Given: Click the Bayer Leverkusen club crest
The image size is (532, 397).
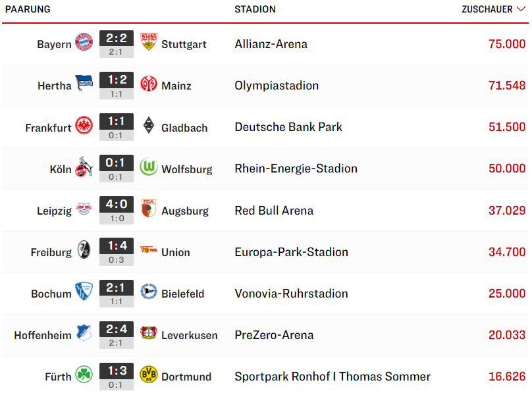Looking at the screenshot, I should click(x=149, y=332).
